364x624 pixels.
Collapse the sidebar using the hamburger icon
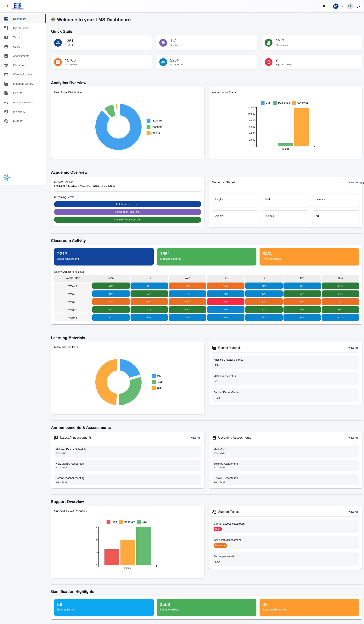[x=6, y=6]
